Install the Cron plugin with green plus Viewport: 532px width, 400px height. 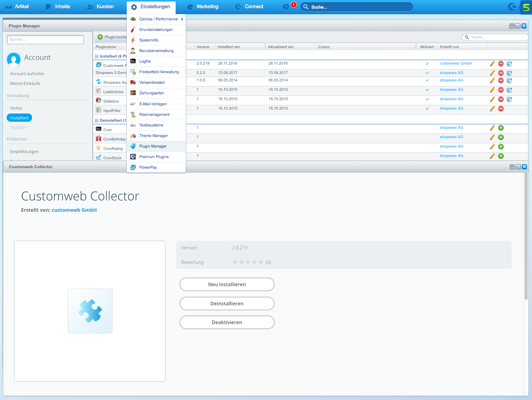click(501, 128)
